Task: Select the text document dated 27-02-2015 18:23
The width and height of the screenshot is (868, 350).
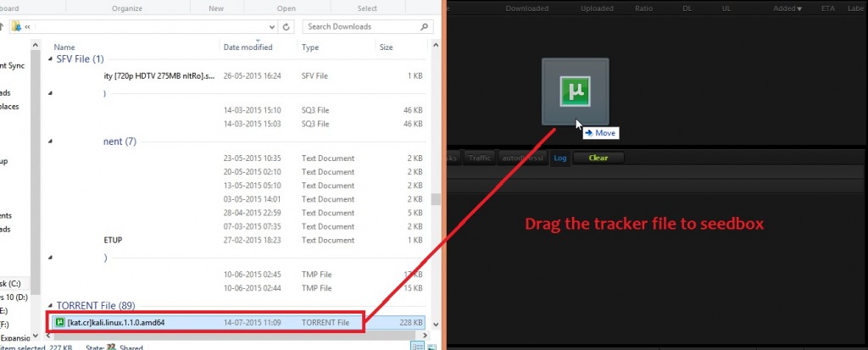Action: click(x=238, y=240)
